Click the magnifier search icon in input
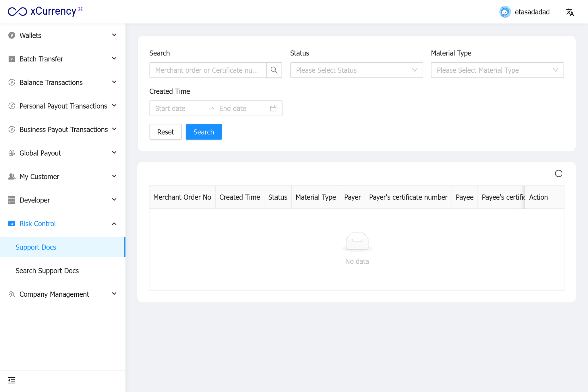This screenshot has width=588, height=392. click(274, 70)
